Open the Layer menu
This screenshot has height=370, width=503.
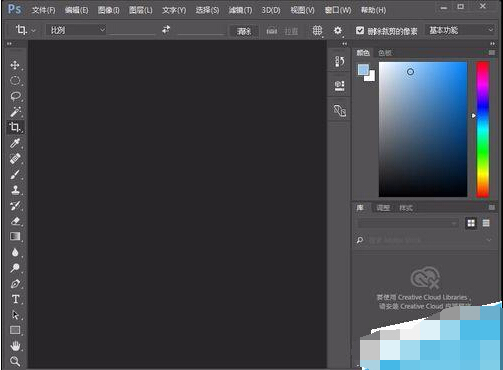141,10
